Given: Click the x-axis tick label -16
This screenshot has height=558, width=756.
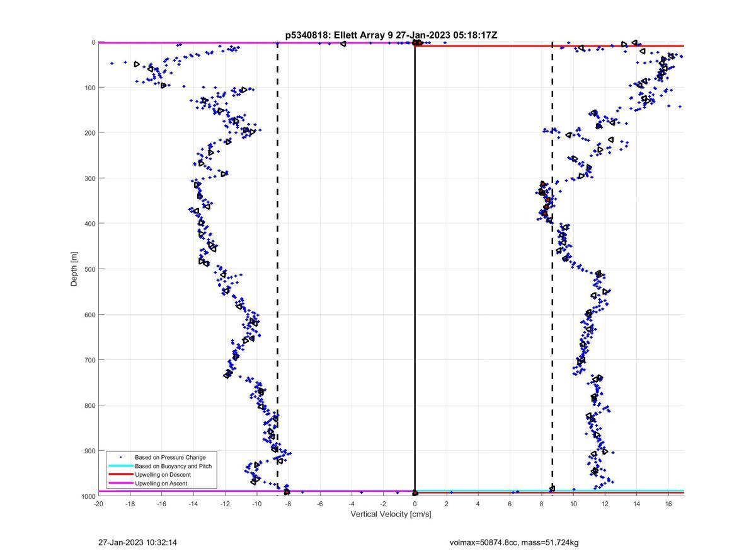Looking at the screenshot, I should 161,503.
